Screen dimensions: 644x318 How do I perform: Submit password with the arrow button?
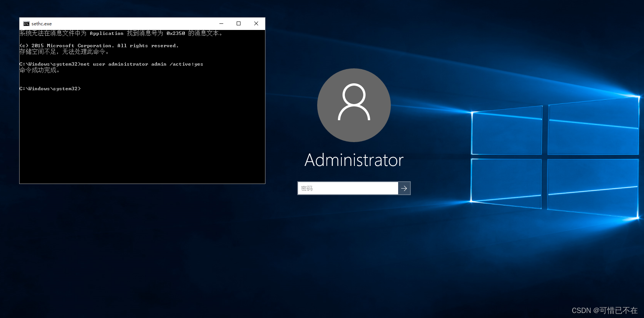pyautogui.click(x=404, y=188)
